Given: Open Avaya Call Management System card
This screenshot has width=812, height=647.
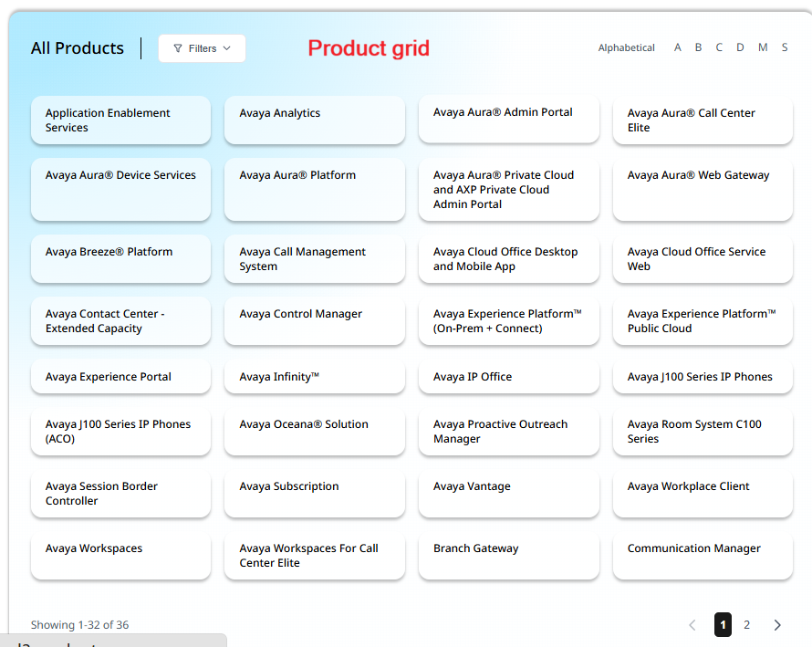Looking at the screenshot, I should pos(315,259).
